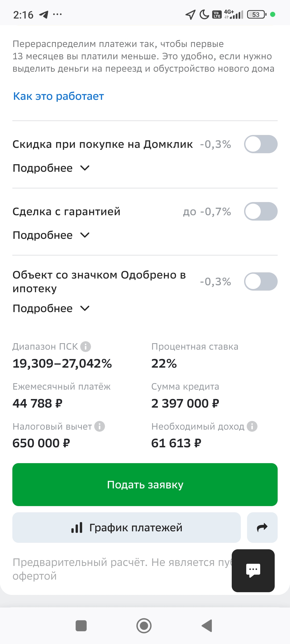The height and width of the screenshot is (644, 290).
Task: Tap the battery indicator in status bar
Action: (x=256, y=14)
